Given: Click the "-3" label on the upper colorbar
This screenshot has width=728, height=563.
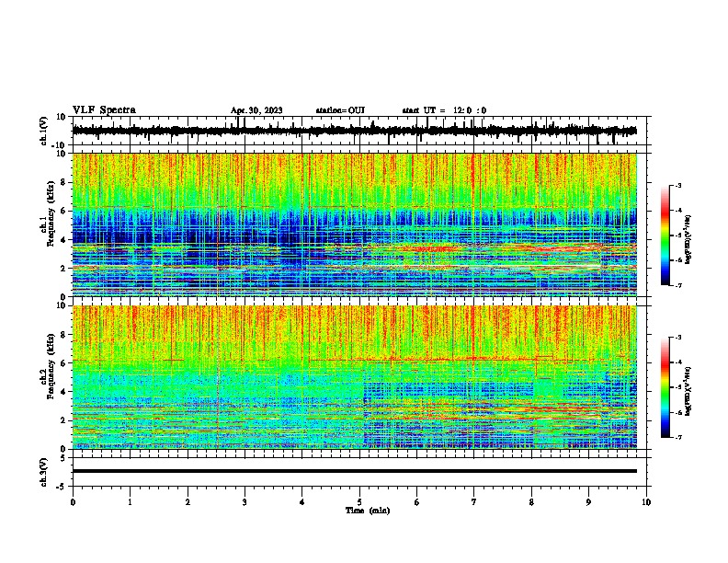Looking at the screenshot, I should (677, 185).
